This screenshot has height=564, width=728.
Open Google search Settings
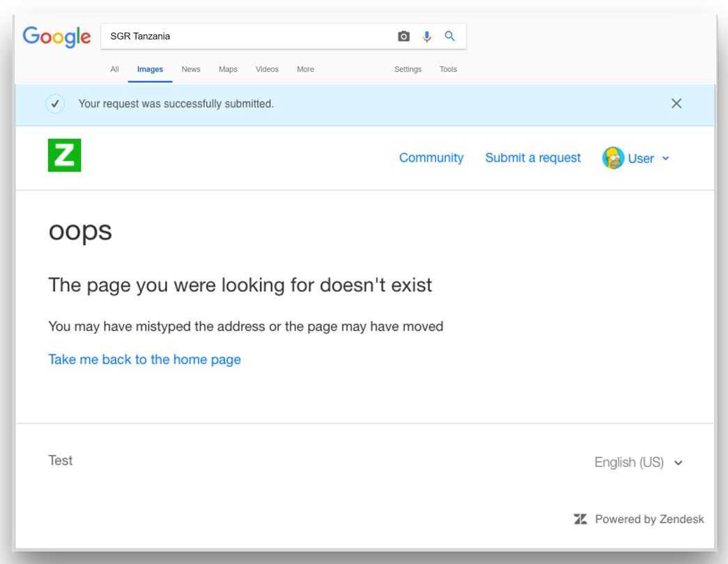point(408,69)
